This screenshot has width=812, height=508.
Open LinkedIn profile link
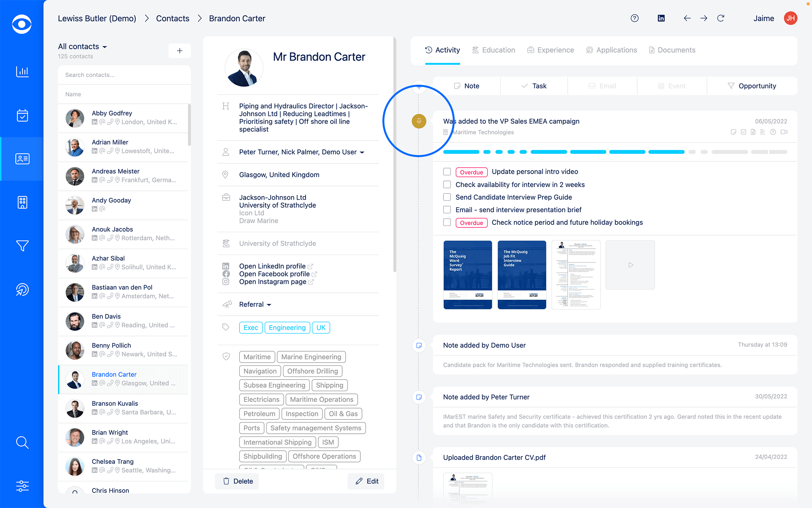click(x=273, y=266)
